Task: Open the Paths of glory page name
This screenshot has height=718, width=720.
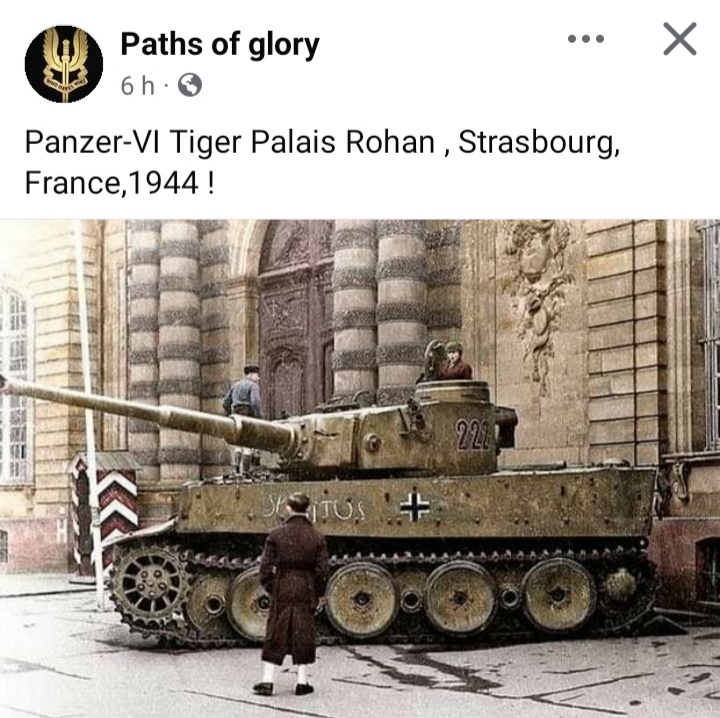Action: click(x=219, y=45)
